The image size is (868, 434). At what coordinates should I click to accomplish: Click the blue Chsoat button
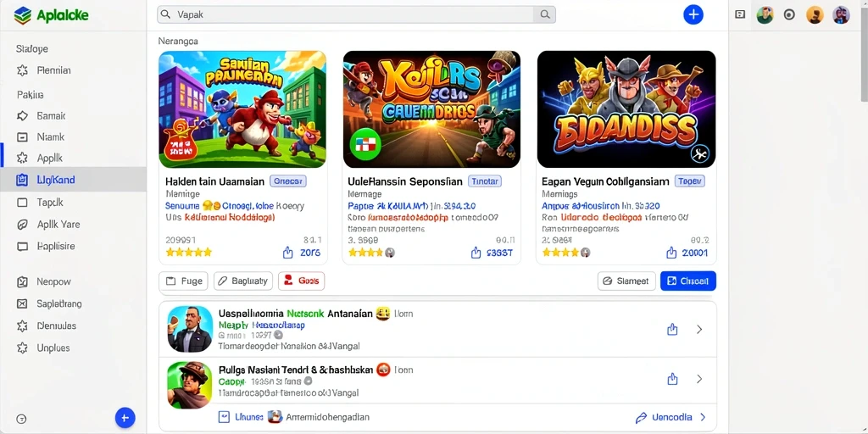[688, 281]
